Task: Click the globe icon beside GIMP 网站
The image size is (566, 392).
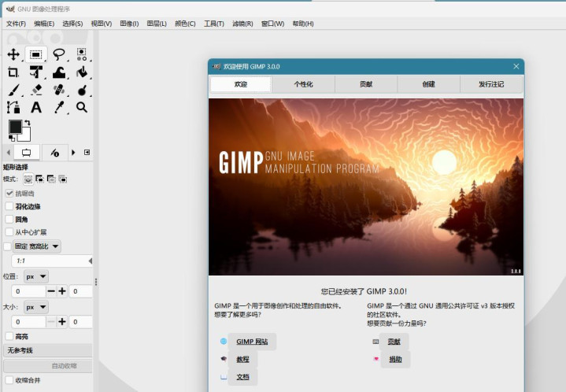Action: click(x=224, y=341)
